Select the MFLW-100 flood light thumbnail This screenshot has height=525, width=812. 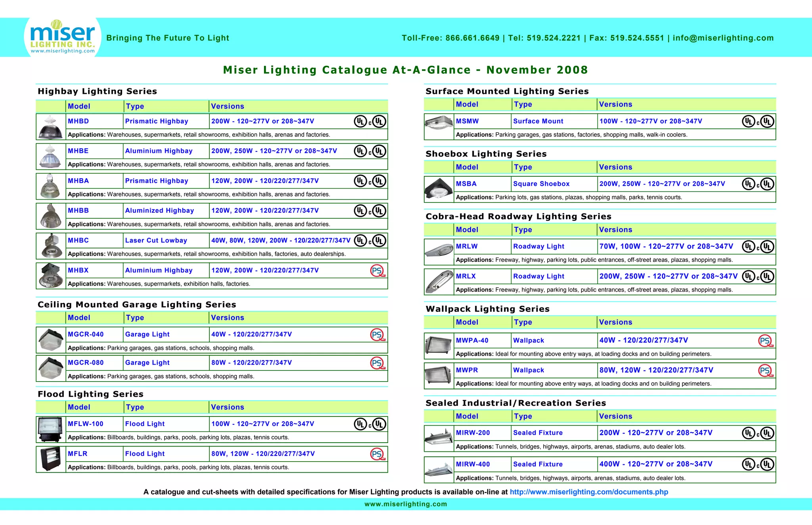tap(50, 429)
